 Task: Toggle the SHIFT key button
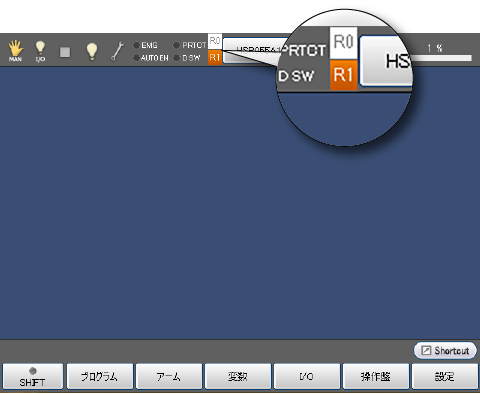coord(32,377)
